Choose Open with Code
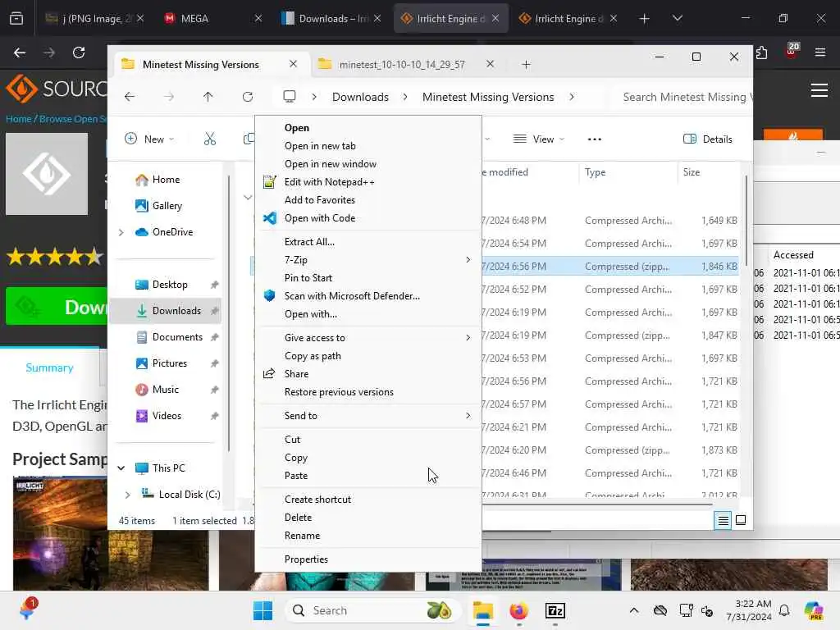The width and height of the screenshot is (840, 630). point(319,218)
